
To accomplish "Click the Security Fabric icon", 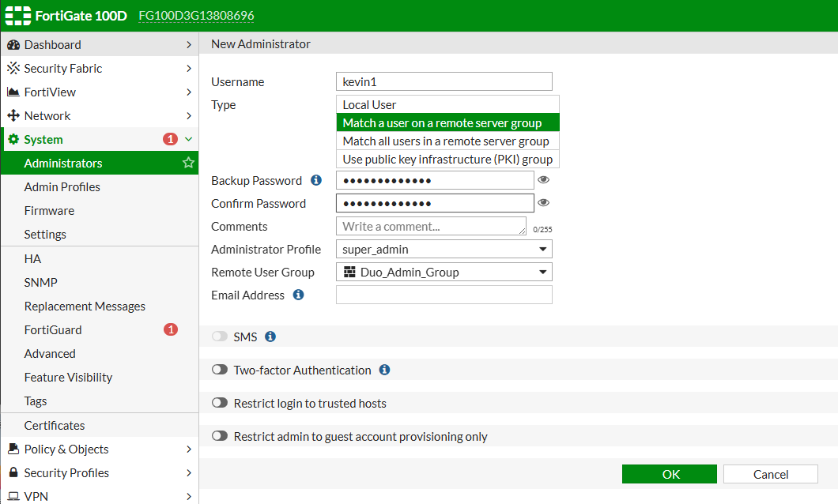I will point(13,69).
